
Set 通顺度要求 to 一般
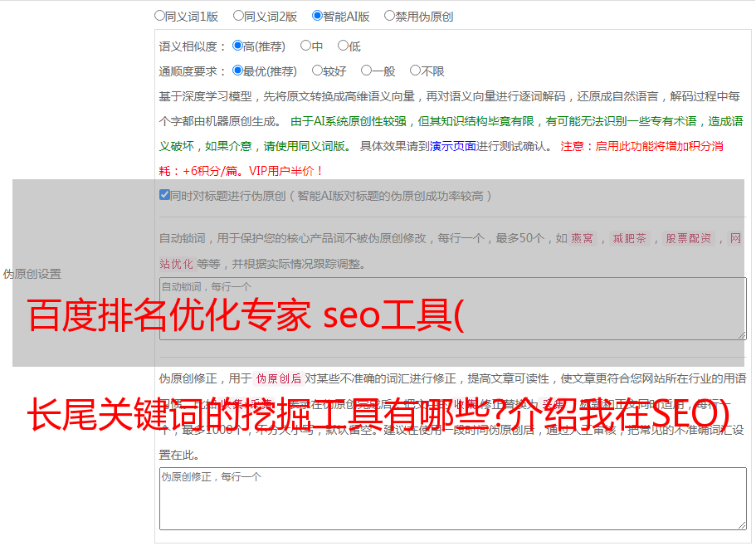367,71
